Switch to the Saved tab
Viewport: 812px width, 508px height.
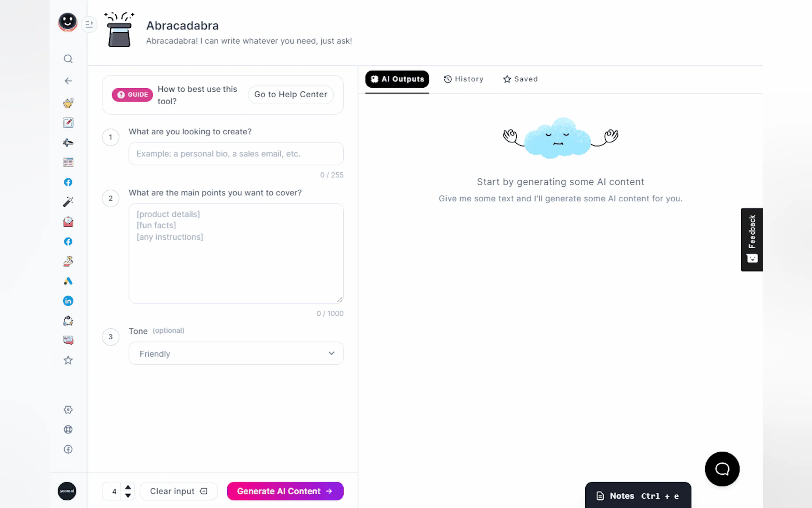(520, 79)
